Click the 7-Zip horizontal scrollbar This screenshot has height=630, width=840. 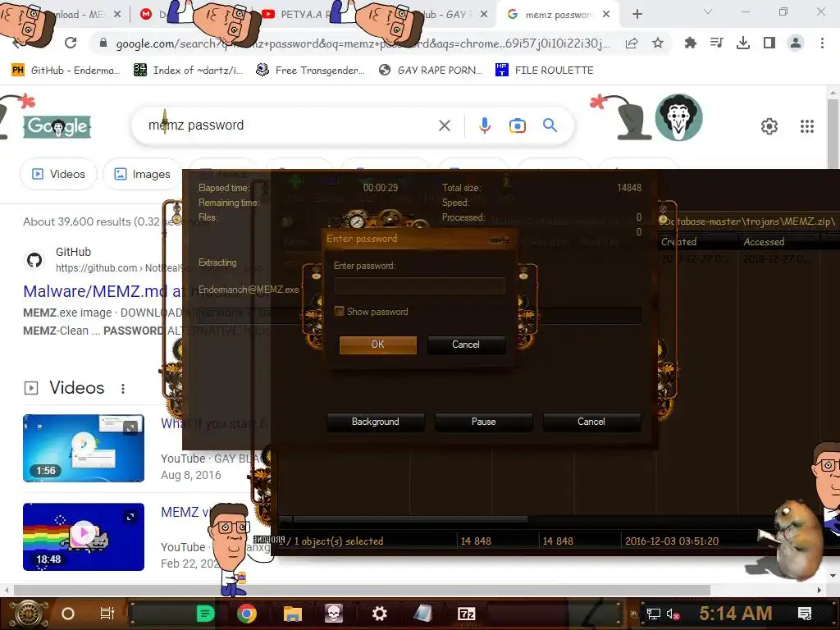tap(410, 519)
